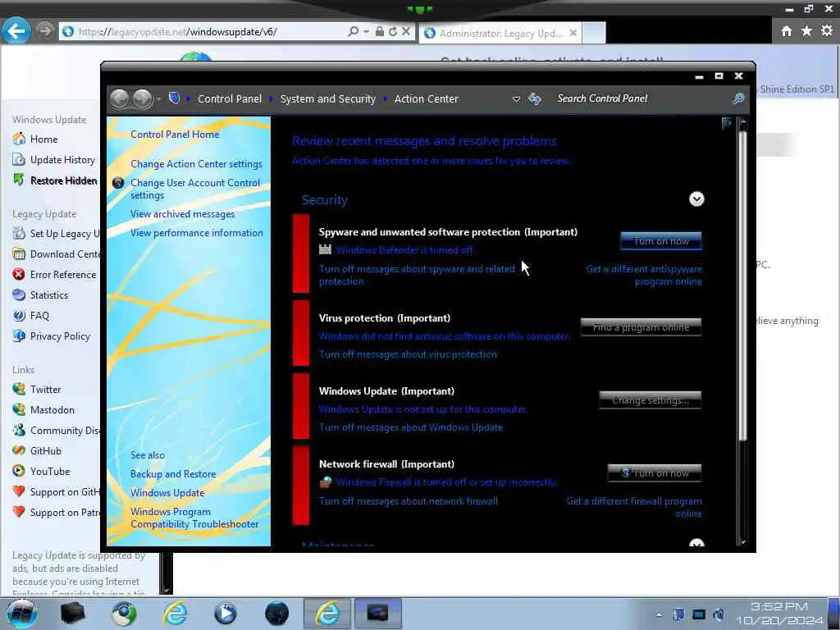
Task: Close the Administrator: Legacy Update tab
Action: point(573,33)
